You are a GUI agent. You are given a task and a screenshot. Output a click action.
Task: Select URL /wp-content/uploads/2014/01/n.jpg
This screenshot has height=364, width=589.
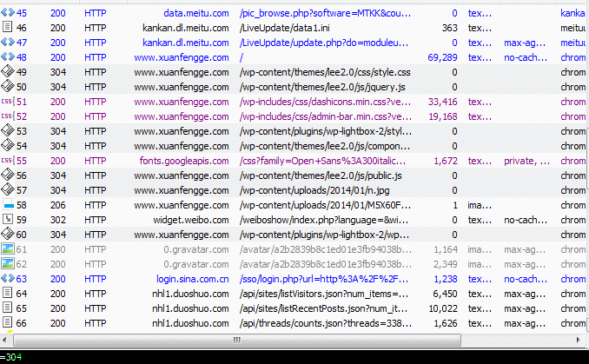[314, 190]
